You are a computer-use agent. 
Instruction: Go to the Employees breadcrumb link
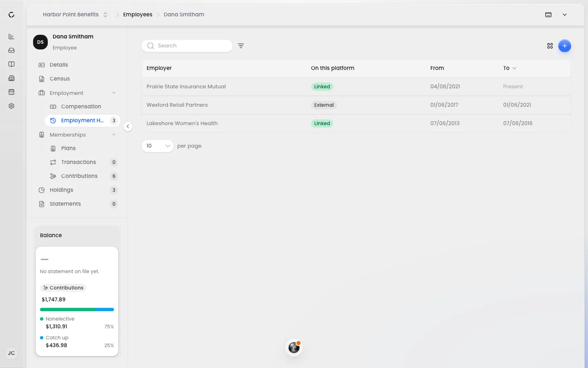tap(138, 14)
